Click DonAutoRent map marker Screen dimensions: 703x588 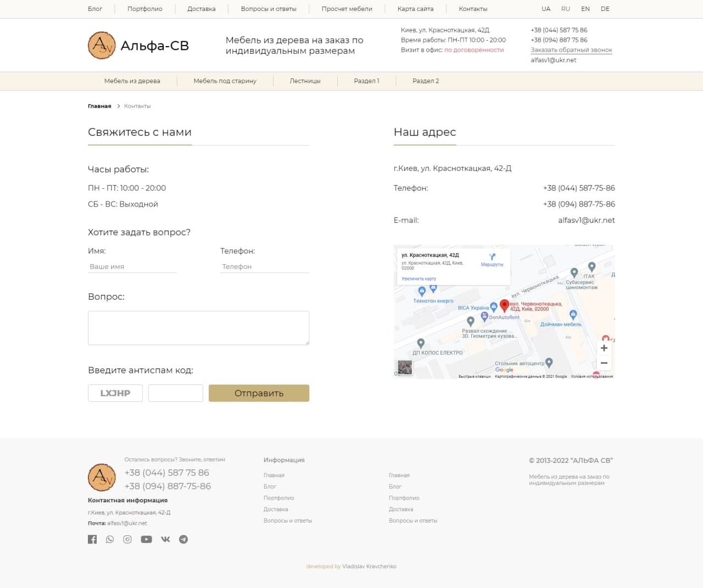(484, 317)
